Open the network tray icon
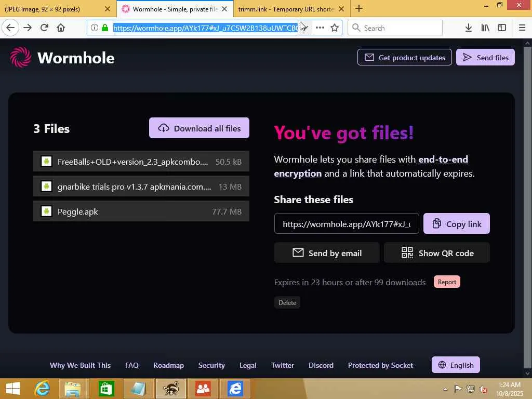This screenshot has height=399, width=532. pos(471,389)
